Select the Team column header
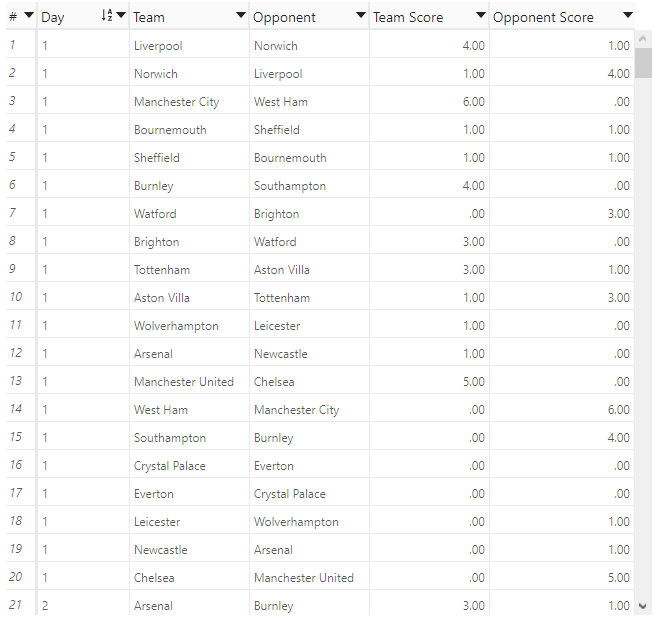This screenshot has width=658, height=627. point(188,17)
